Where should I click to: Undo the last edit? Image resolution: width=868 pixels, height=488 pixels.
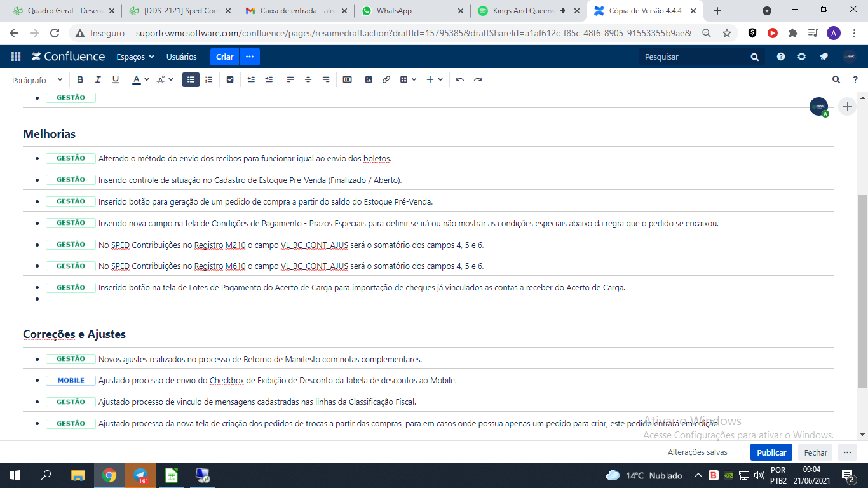460,79
